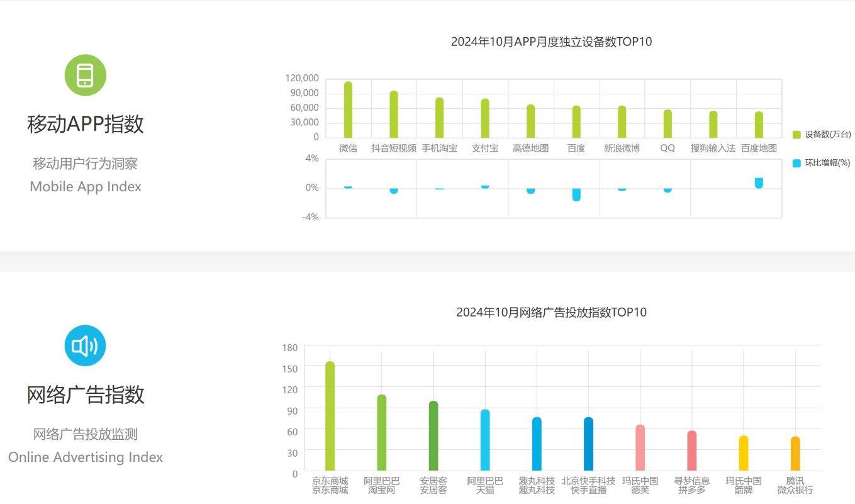Select the QQ device count bar
The height and width of the screenshot is (504, 855).
tap(668, 124)
